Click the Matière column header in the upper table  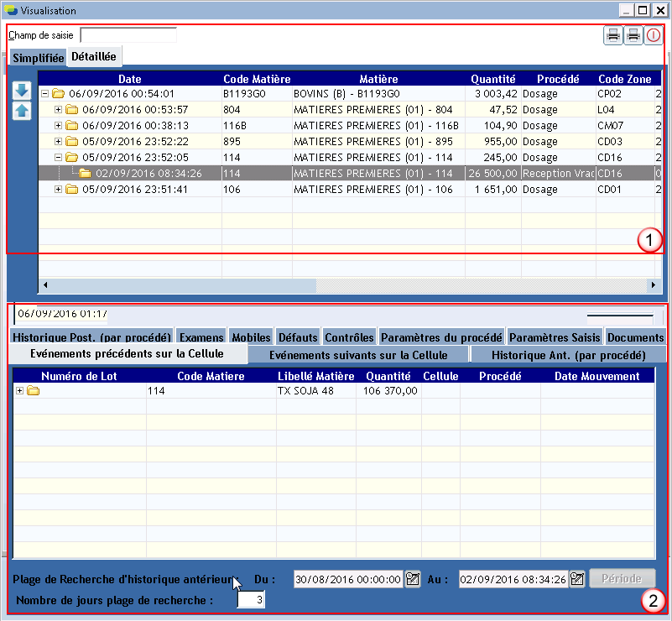point(379,79)
